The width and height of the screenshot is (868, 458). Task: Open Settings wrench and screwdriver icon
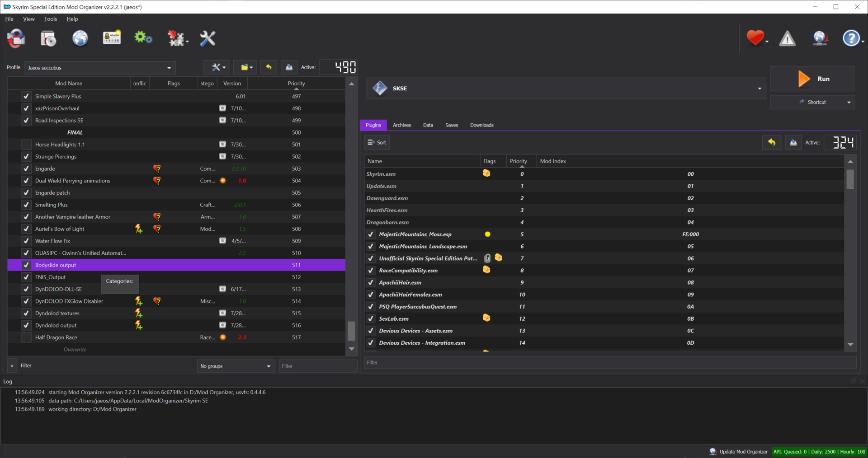[x=208, y=38]
